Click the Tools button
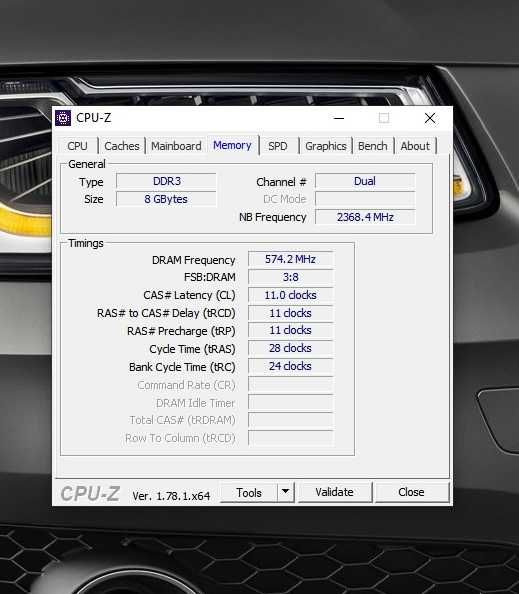Image resolution: width=519 pixels, height=594 pixels. [249, 493]
